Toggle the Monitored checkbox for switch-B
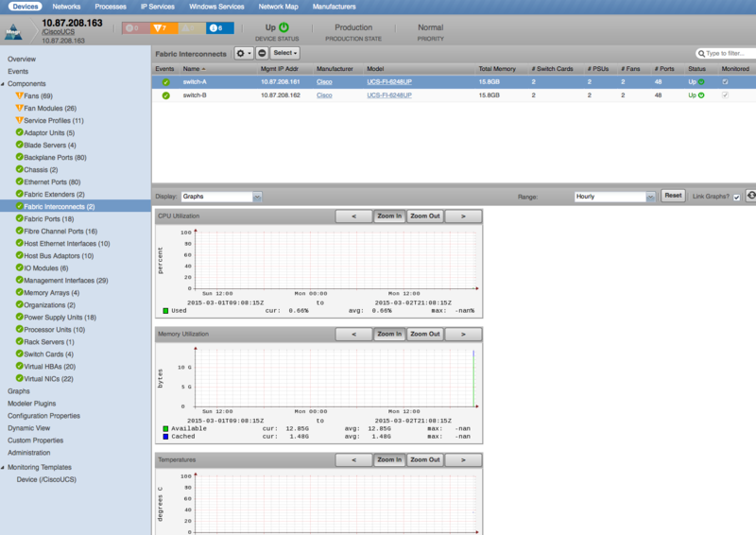 click(725, 95)
